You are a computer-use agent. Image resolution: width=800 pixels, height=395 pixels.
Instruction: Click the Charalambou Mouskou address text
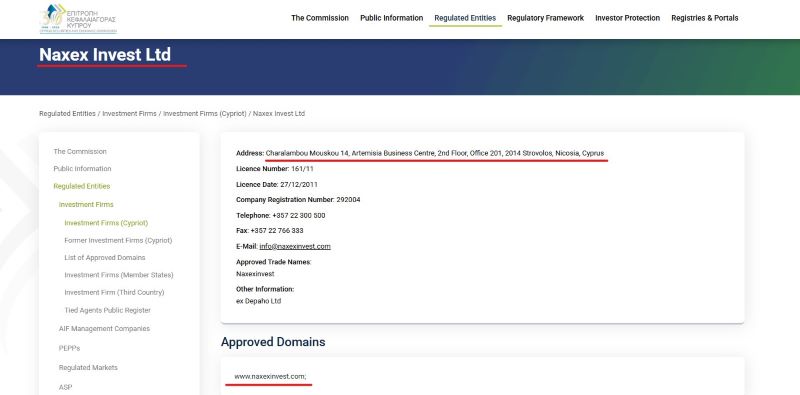tap(435, 153)
